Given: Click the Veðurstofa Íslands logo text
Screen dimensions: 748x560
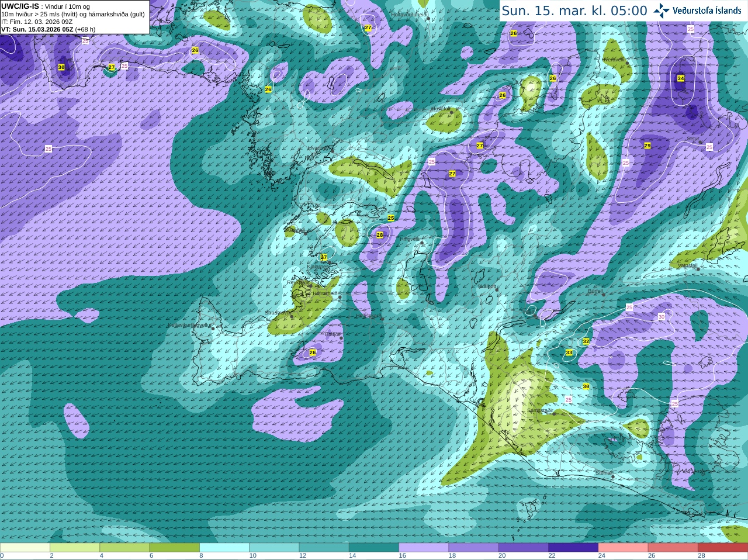Looking at the screenshot, I should coord(707,11).
